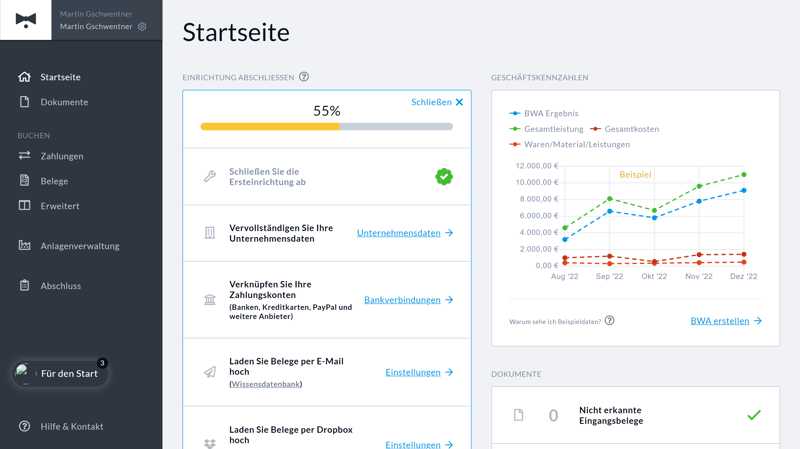Open the Bankverbindungen link
The image size is (800, 449).
click(x=402, y=300)
